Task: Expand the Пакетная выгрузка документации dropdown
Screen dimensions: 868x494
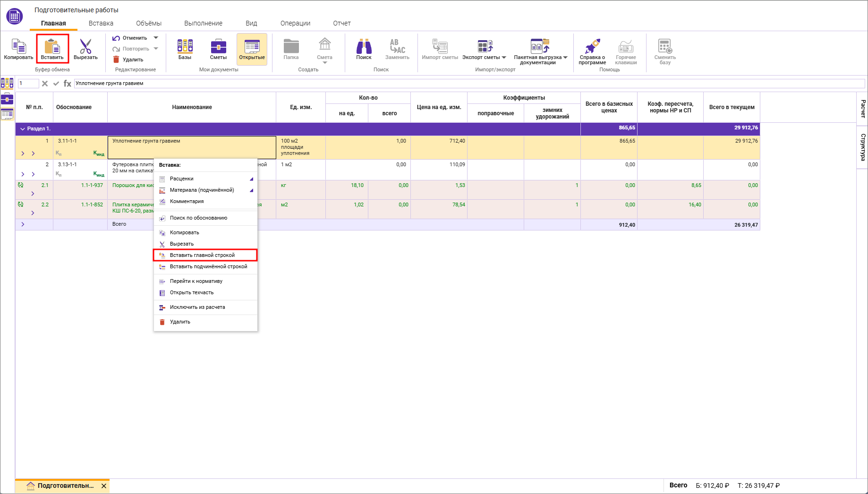Action: pyautogui.click(x=565, y=58)
